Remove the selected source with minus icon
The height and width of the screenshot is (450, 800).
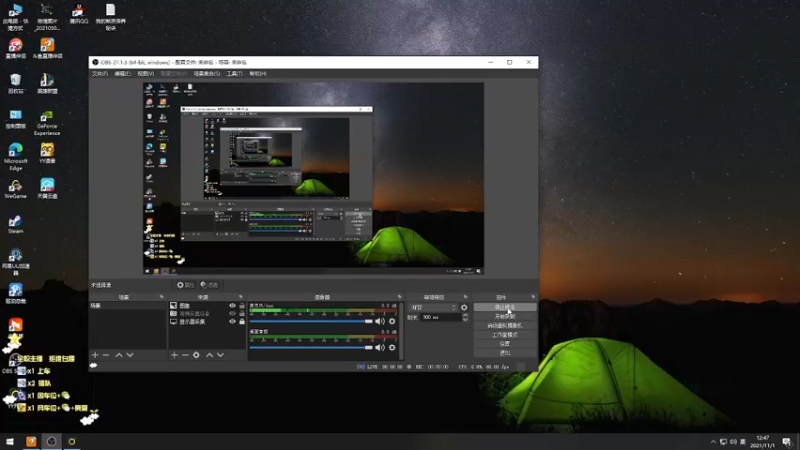click(x=185, y=355)
